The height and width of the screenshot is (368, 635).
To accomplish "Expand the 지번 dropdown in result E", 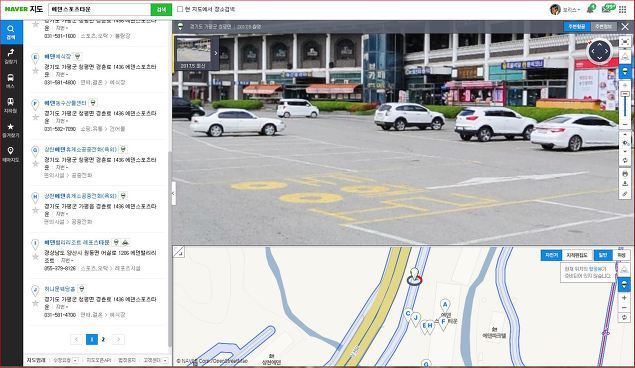I will tap(62, 74).
